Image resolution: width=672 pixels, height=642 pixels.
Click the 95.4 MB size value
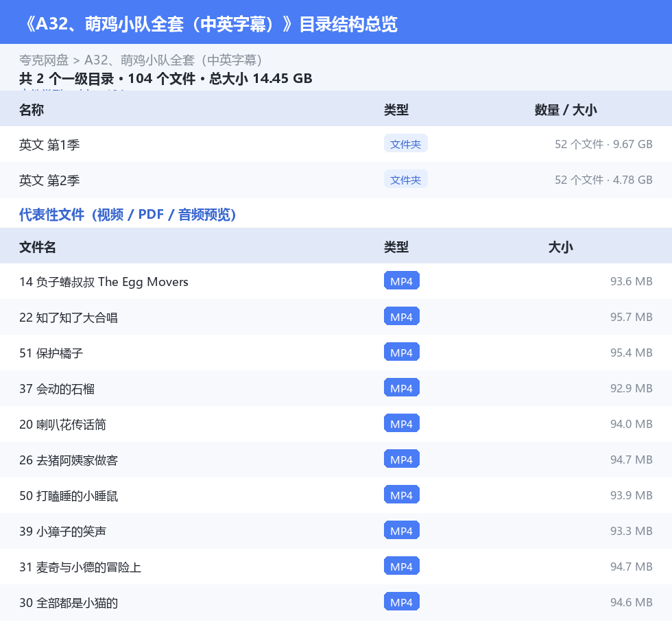point(632,353)
